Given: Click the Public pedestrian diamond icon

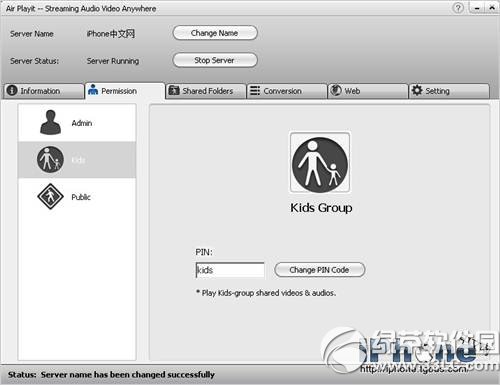Looking at the screenshot, I should pyautogui.click(x=50, y=196).
